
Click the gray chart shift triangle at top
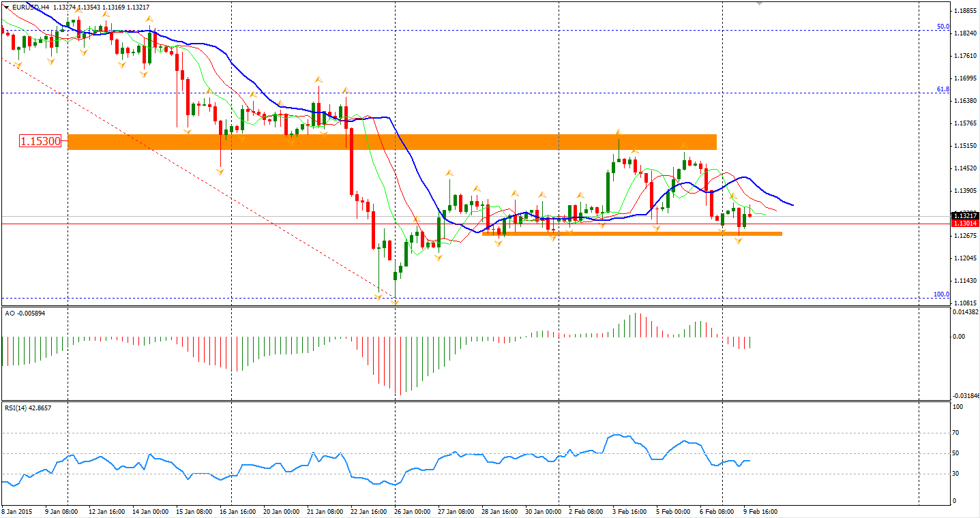tap(761, 3)
